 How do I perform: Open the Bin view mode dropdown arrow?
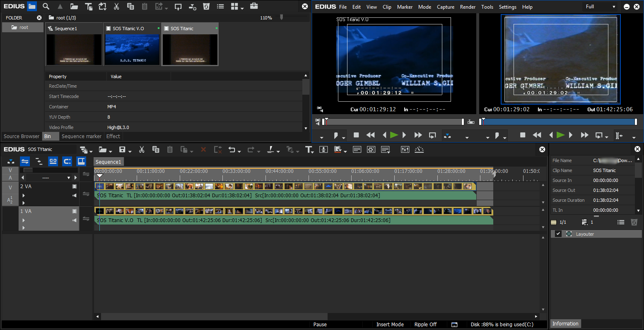click(241, 8)
